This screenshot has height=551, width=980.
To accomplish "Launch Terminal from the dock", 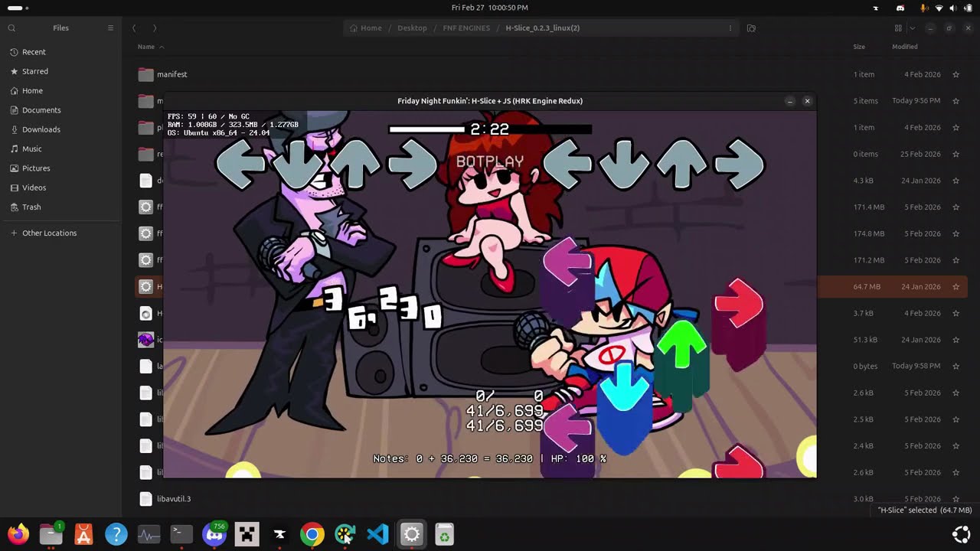I will pyautogui.click(x=181, y=534).
